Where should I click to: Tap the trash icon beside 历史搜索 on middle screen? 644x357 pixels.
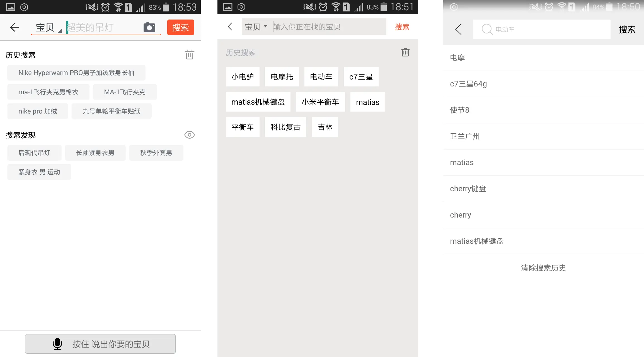click(x=405, y=52)
